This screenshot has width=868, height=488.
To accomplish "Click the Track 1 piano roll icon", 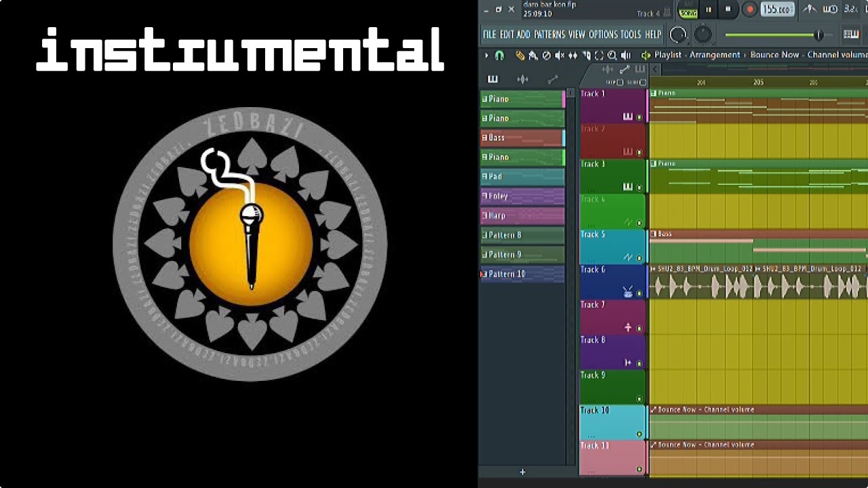I will pos(628,117).
